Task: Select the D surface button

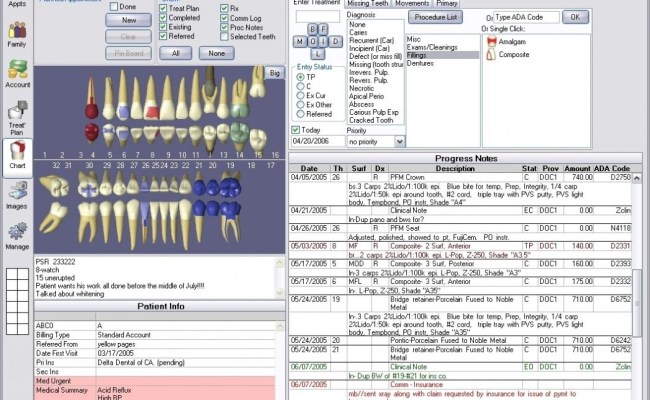Action: (x=336, y=41)
